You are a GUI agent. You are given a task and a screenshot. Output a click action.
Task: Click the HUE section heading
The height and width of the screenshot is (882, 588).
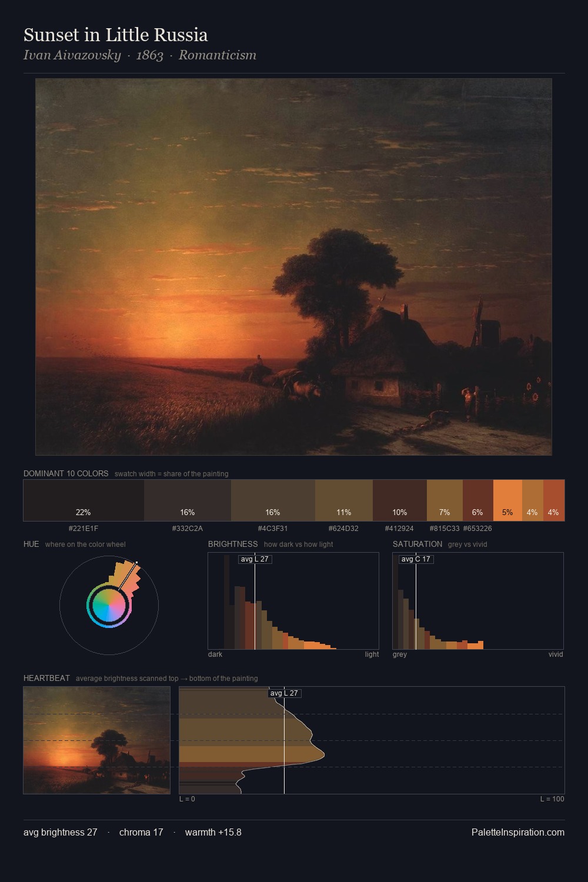(31, 544)
